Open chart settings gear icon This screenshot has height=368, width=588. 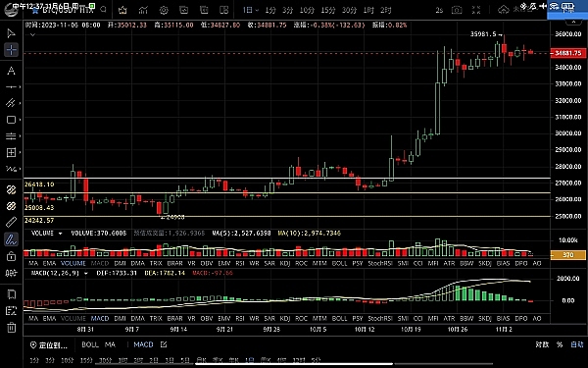click(x=164, y=10)
